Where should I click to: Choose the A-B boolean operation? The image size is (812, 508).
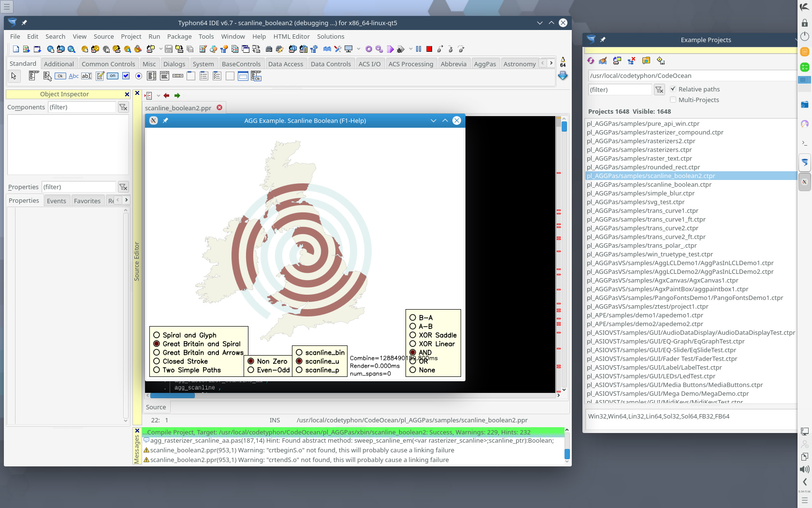coord(413,326)
